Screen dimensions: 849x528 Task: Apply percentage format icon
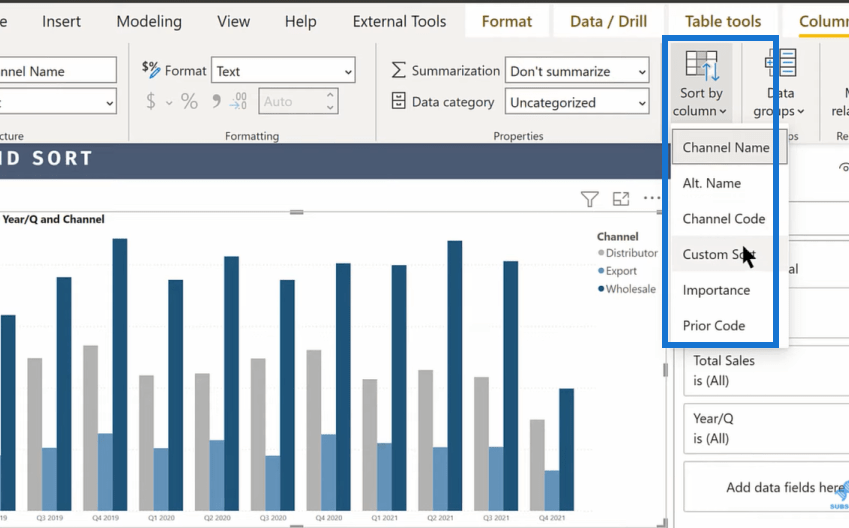click(189, 101)
